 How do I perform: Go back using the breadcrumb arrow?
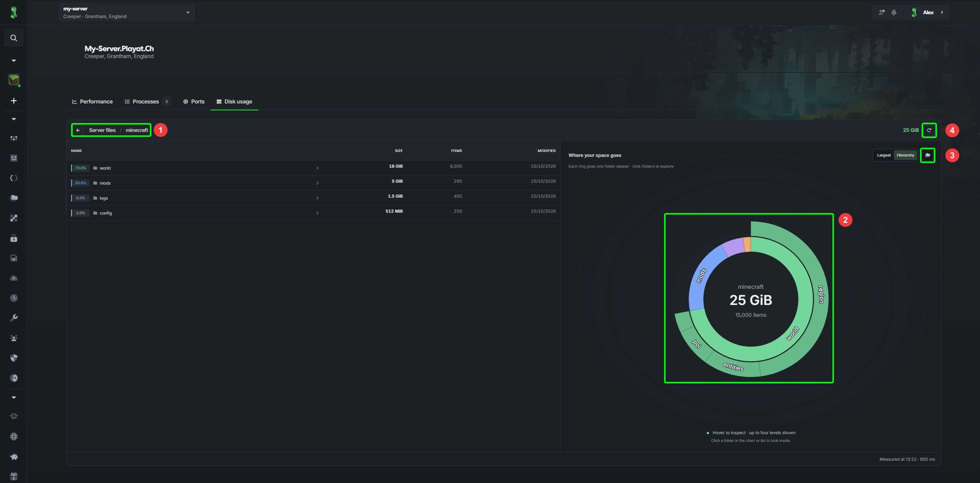[78, 130]
